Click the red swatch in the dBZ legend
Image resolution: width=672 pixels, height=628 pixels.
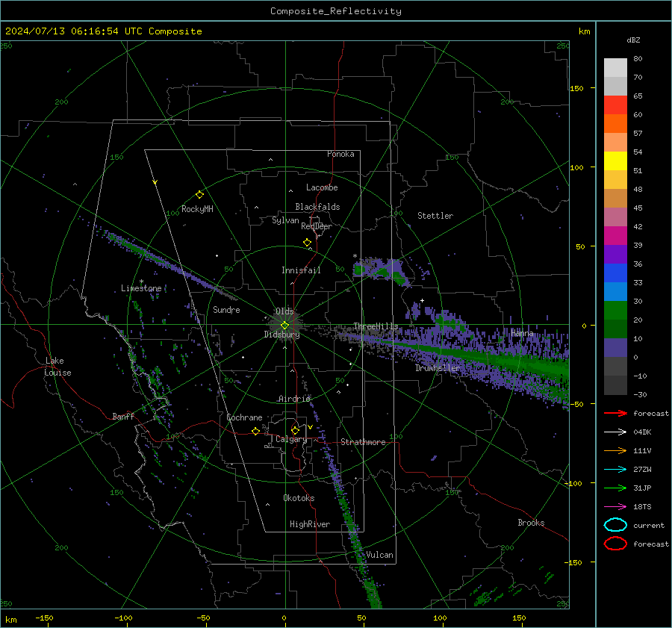[x=615, y=105]
